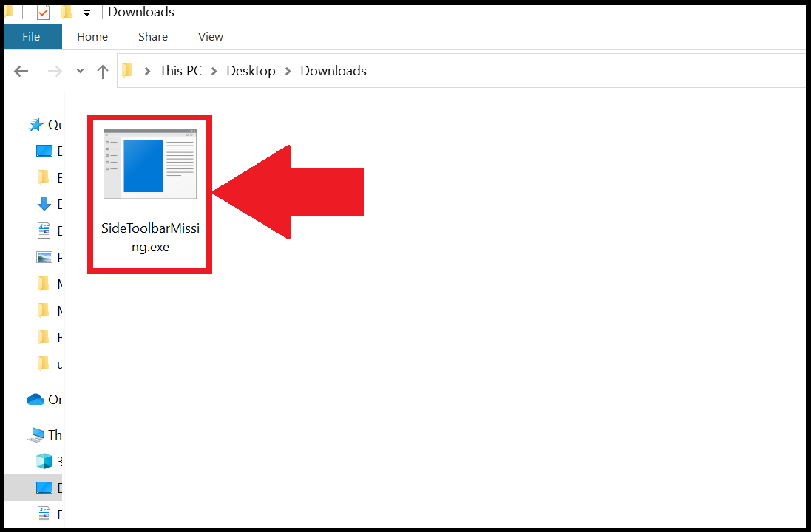Open the Quick access star icon
Screen dimensions: 811x532
[34, 124]
